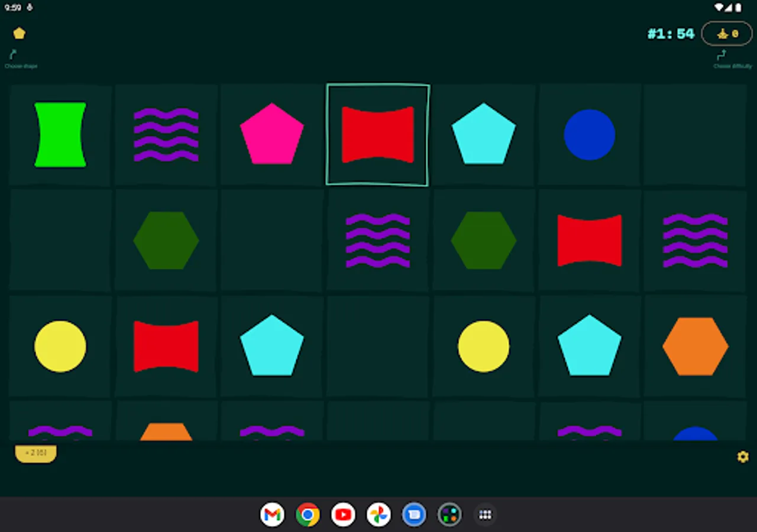Open the YouTube app

click(x=343, y=515)
